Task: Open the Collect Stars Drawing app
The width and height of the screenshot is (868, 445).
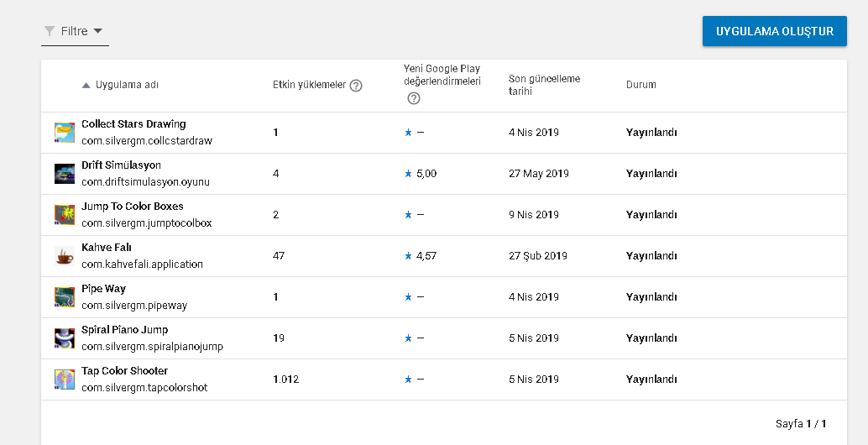Action: (133, 124)
